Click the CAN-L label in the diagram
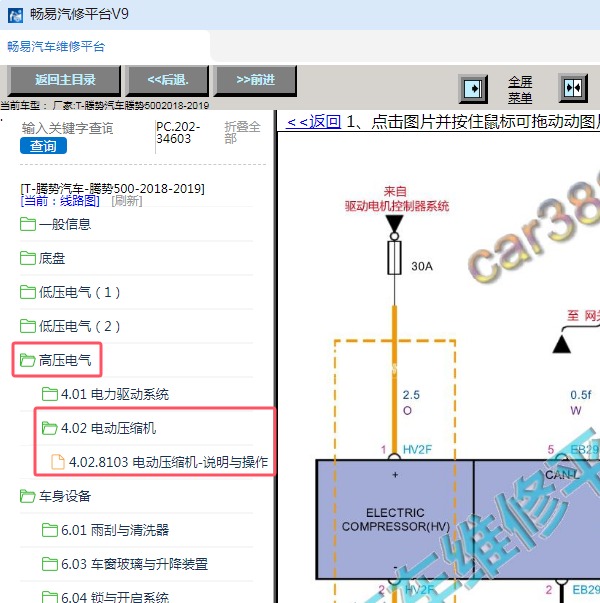This screenshot has height=603, width=600. point(562,475)
